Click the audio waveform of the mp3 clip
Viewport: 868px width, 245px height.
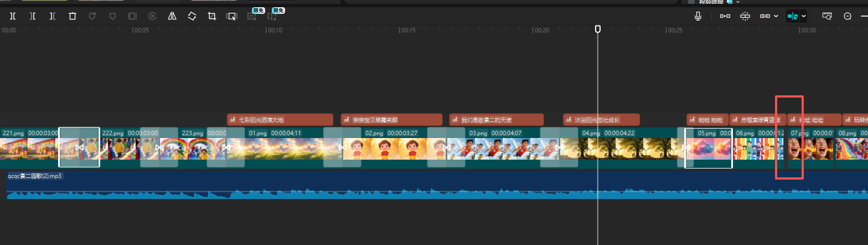[437, 193]
